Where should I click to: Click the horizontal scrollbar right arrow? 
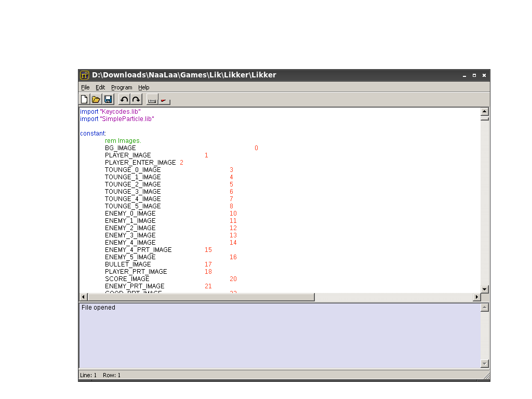pyautogui.click(x=477, y=297)
